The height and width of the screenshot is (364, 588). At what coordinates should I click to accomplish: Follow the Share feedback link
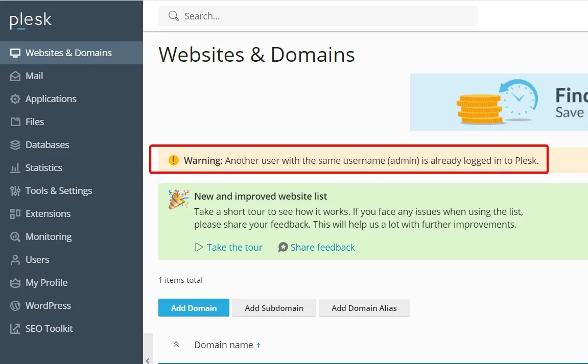pos(322,248)
